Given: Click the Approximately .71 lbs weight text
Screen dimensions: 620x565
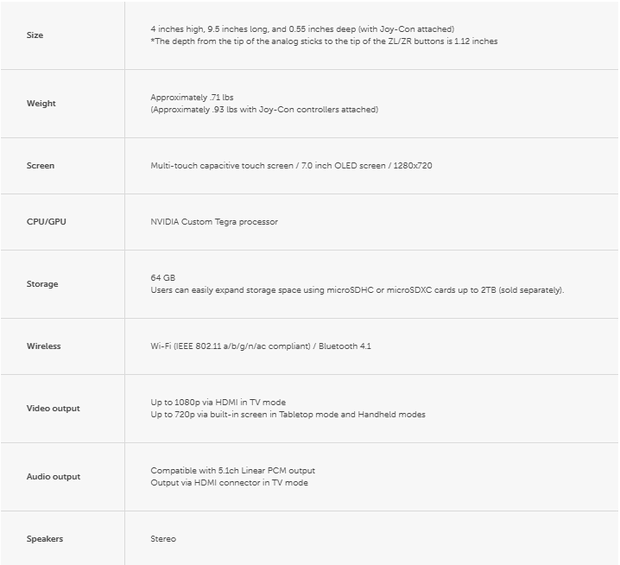Looking at the screenshot, I should [x=192, y=97].
